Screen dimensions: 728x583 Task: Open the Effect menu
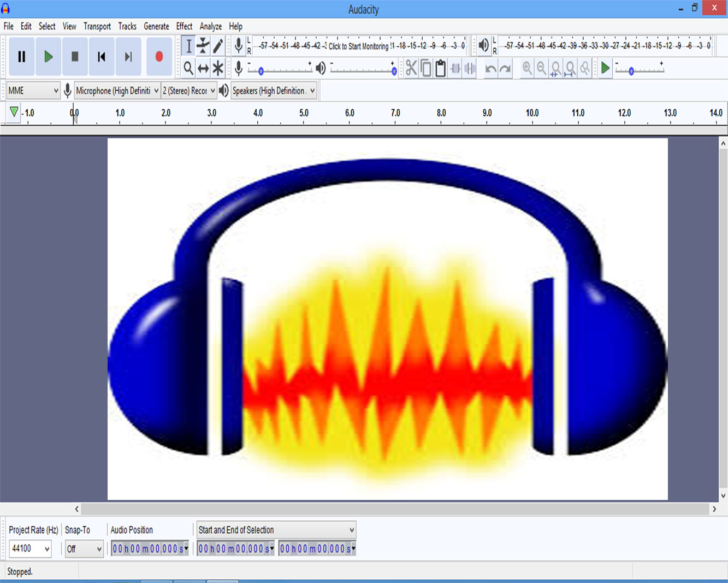click(x=185, y=26)
